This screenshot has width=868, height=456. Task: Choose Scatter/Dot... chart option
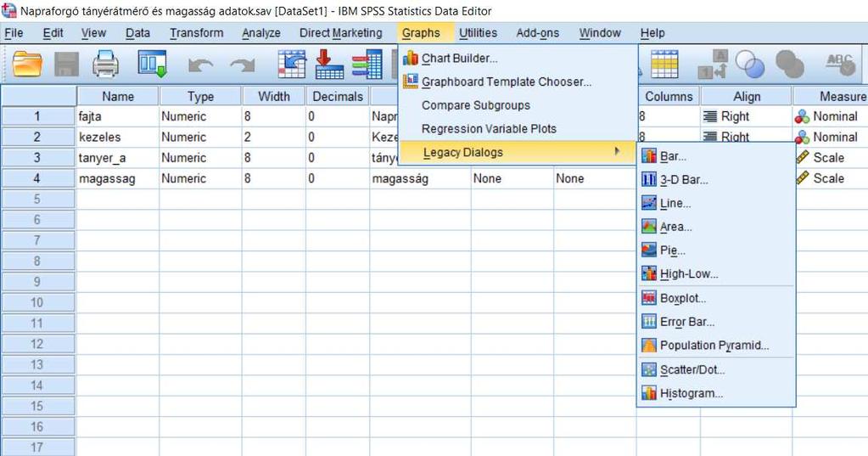coord(692,369)
